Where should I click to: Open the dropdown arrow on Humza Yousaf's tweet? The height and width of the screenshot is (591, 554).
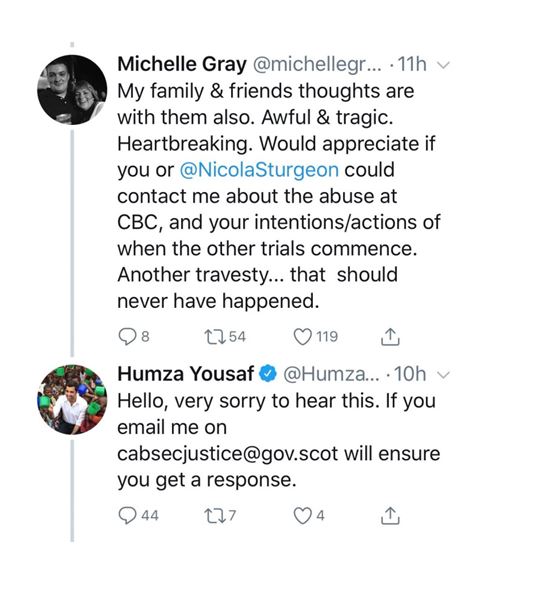(443, 375)
